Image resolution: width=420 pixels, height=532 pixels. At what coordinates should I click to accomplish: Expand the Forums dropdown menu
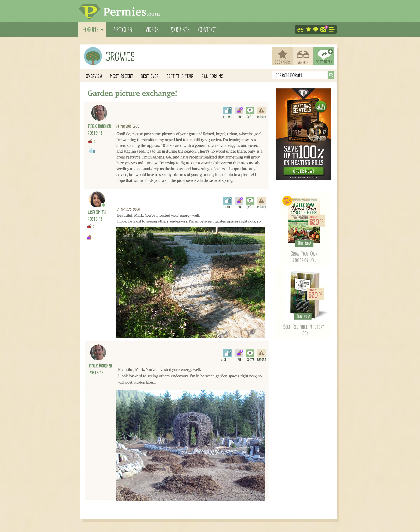(x=92, y=29)
